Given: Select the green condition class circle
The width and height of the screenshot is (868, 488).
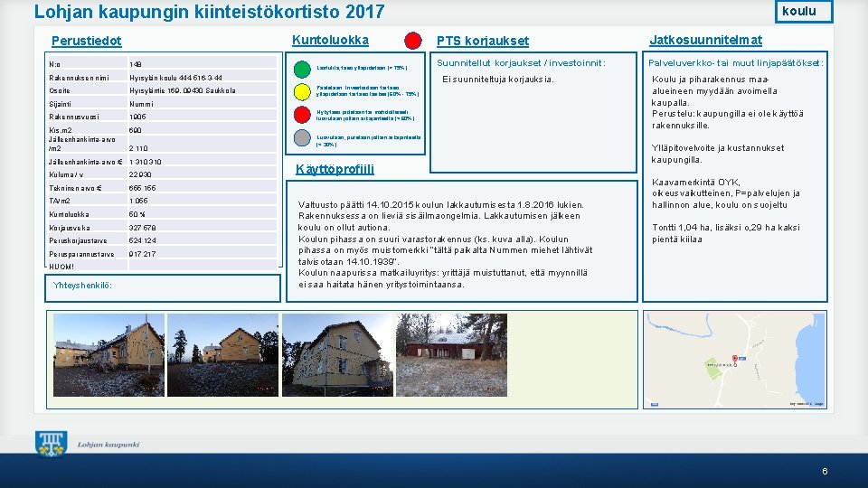Looking at the screenshot, I should point(302,70).
